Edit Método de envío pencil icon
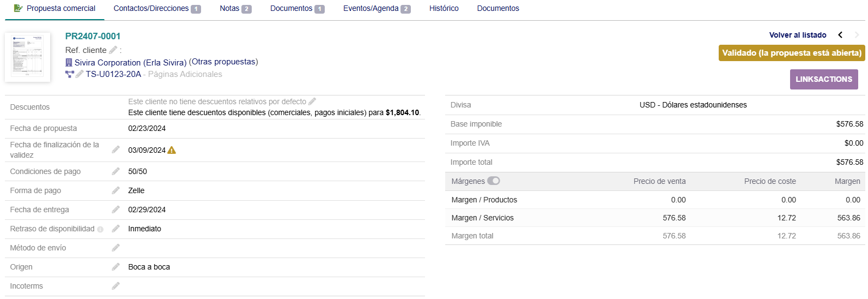This screenshot has width=868, height=299. [116, 248]
